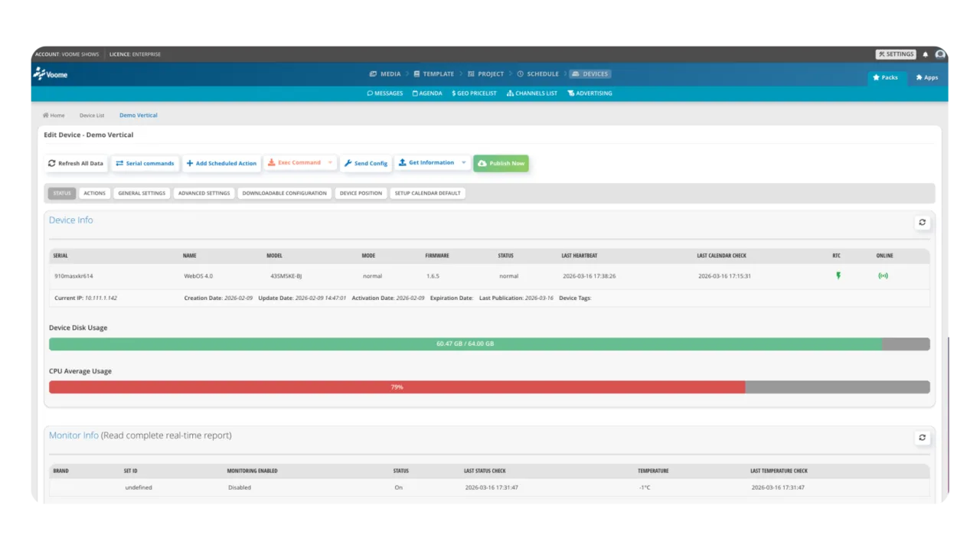Click the notification bell icon
980x551 pixels.
pyautogui.click(x=926, y=54)
